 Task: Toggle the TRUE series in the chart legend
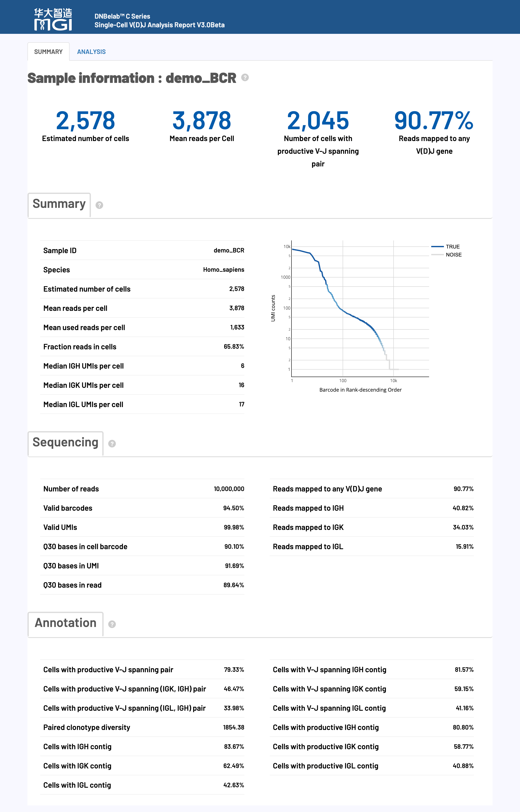(445, 247)
